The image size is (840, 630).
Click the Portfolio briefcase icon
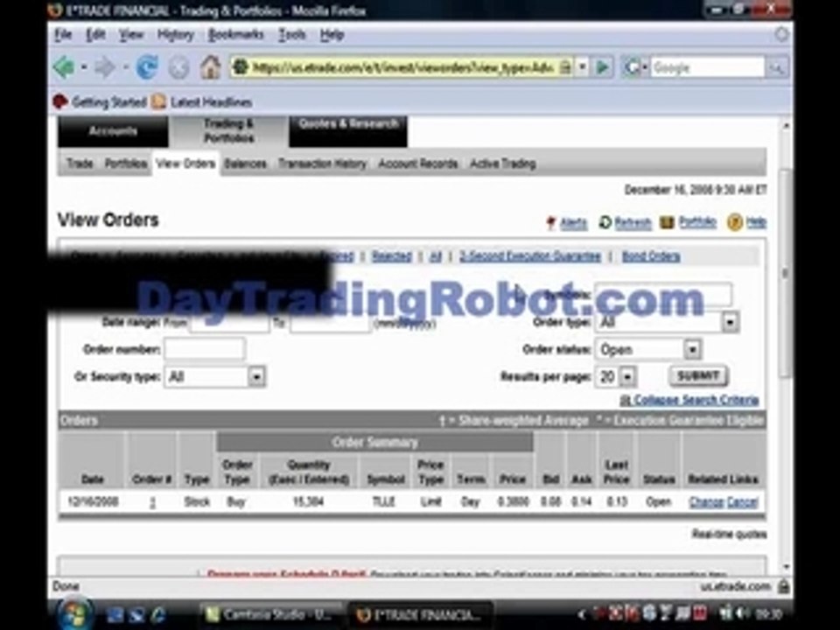click(667, 222)
